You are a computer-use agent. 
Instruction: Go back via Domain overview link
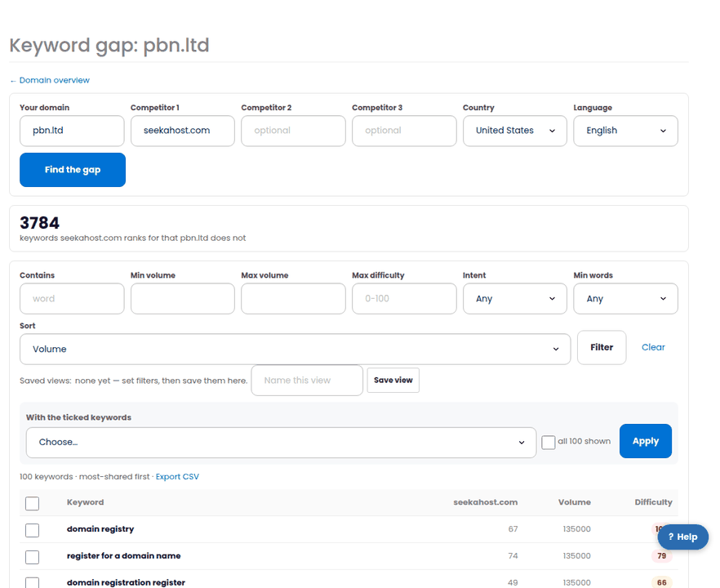coord(50,80)
